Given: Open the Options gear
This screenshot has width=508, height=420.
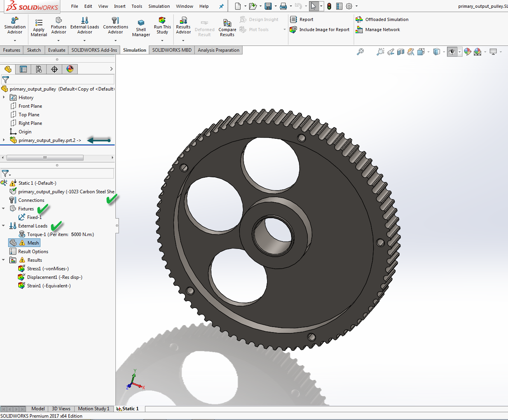Looking at the screenshot, I should 349,6.
